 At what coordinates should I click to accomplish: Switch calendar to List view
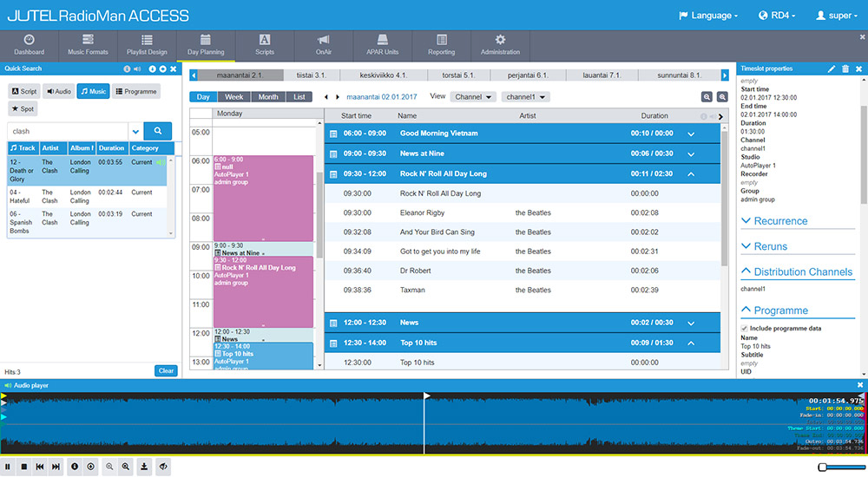pyautogui.click(x=299, y=97)
